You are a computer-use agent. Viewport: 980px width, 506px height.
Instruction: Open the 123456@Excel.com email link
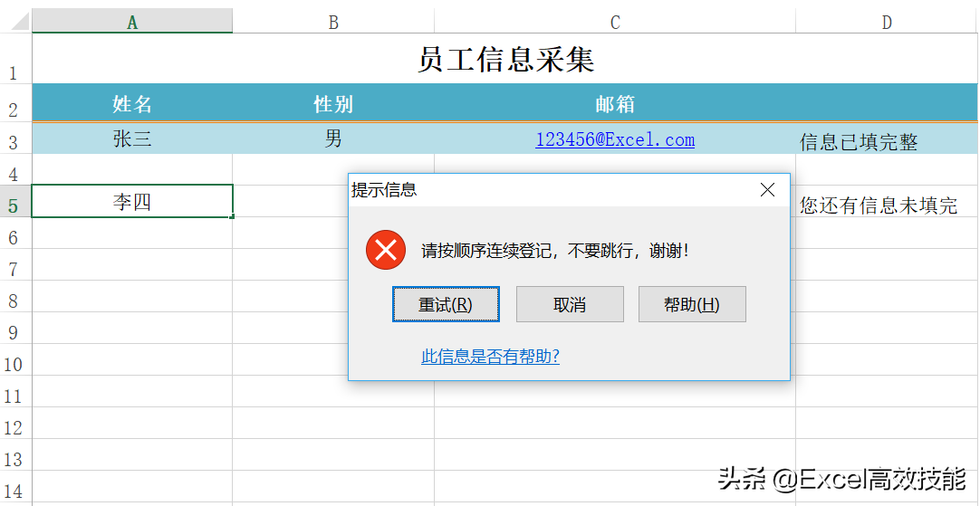click(615, 139)
